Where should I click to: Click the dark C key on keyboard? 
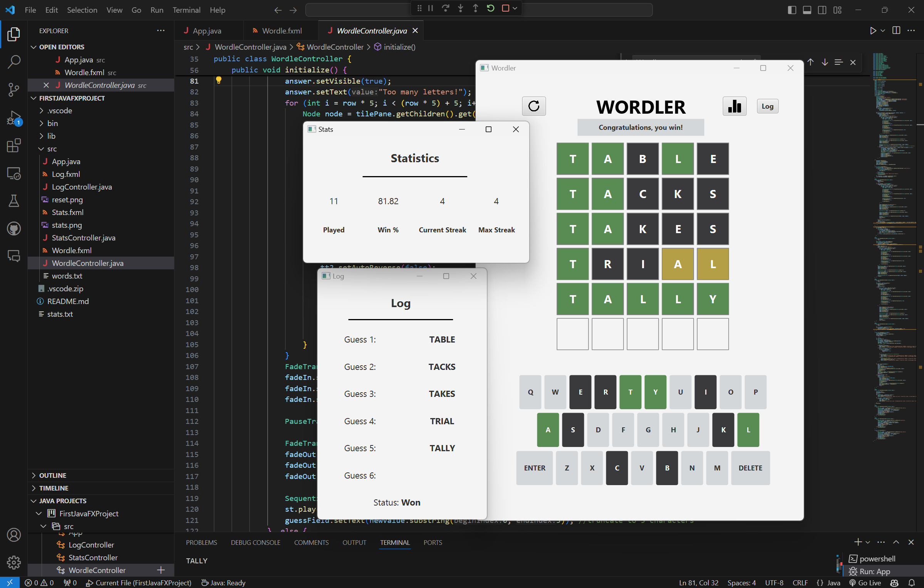pyautogui.click(x=617, y=468)
